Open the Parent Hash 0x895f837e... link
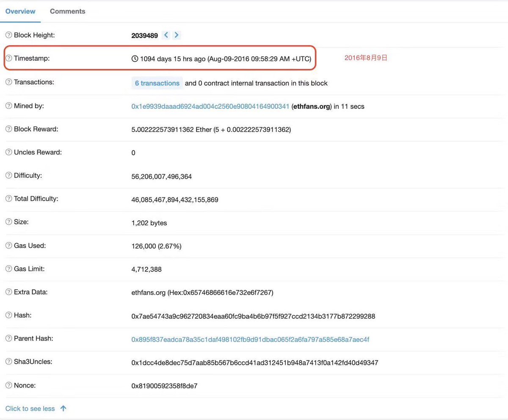Image resolution: width=508 pixels, height=420 pixels. click(251, 340)
